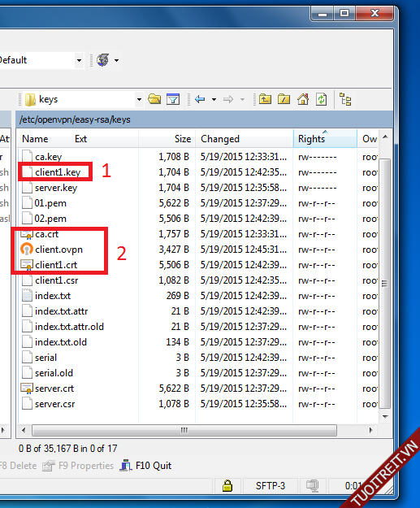
Task: Go to parent directory icon
Action: pos(265,99)
